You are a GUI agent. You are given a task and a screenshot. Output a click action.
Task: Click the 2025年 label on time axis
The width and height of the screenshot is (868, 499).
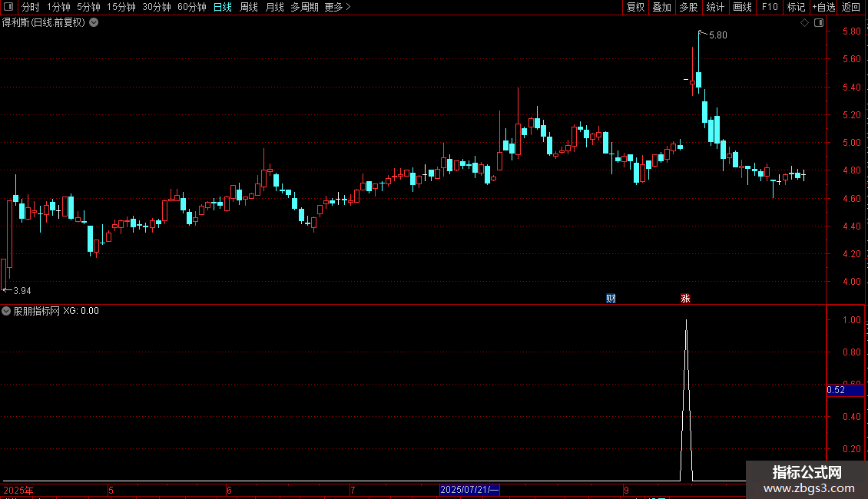18,490
